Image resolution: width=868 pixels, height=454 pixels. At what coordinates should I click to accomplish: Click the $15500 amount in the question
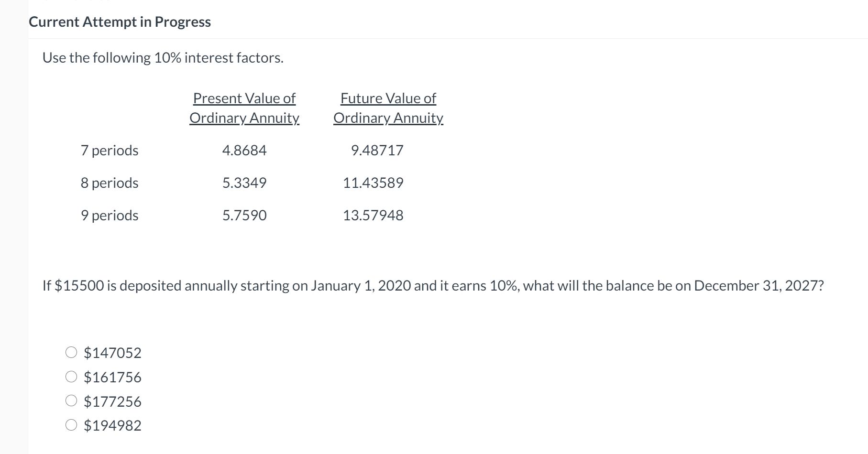click(79, 286)
